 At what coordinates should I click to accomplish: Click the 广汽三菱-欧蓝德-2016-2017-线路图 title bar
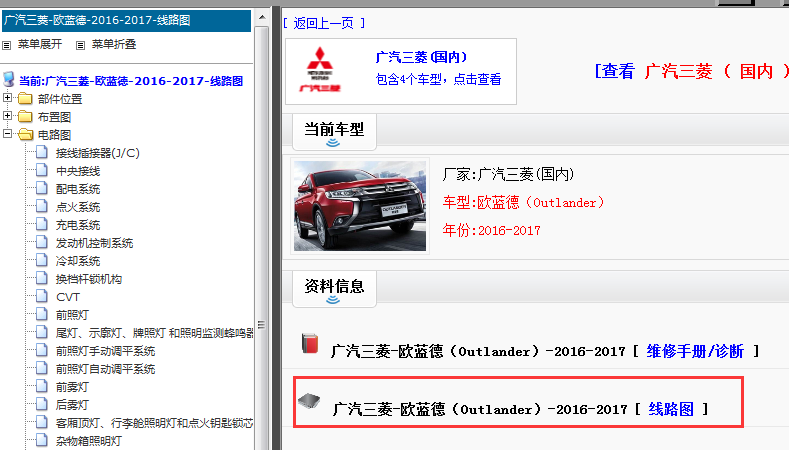126,21
